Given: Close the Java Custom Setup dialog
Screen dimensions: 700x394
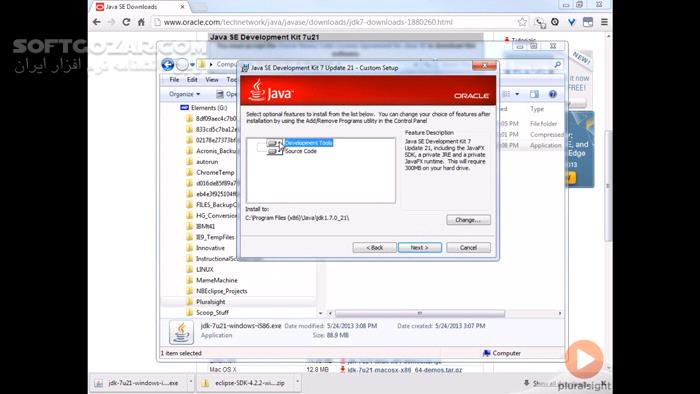Looking at the screenshot, I should pos(484,66).
